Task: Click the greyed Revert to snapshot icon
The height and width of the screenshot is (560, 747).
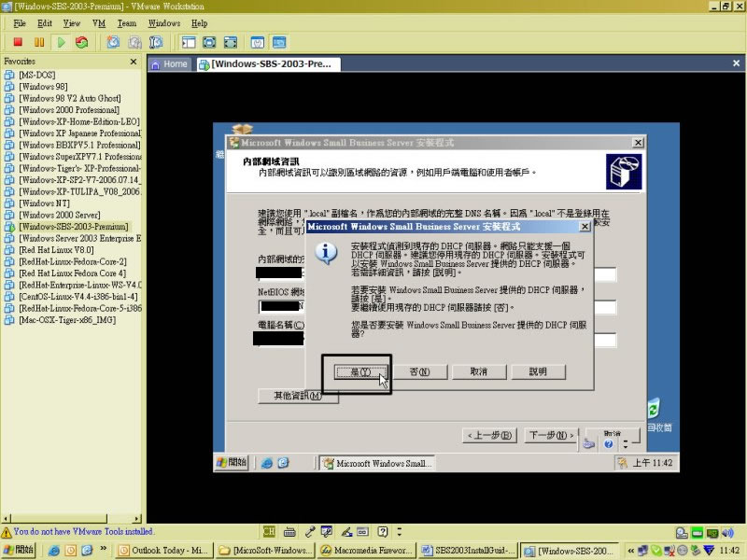Action: 134,42
